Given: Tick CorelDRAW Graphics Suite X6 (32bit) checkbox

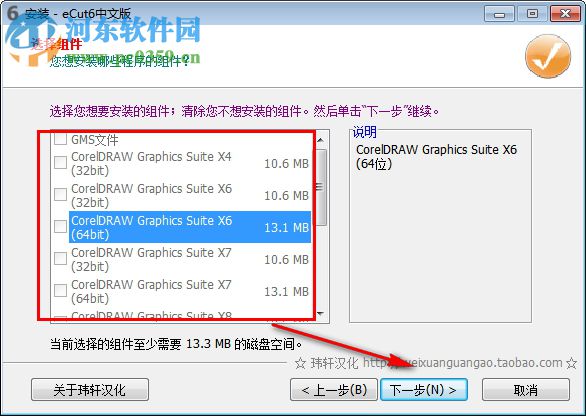Looking at the screenshot, I should (60, 194).
